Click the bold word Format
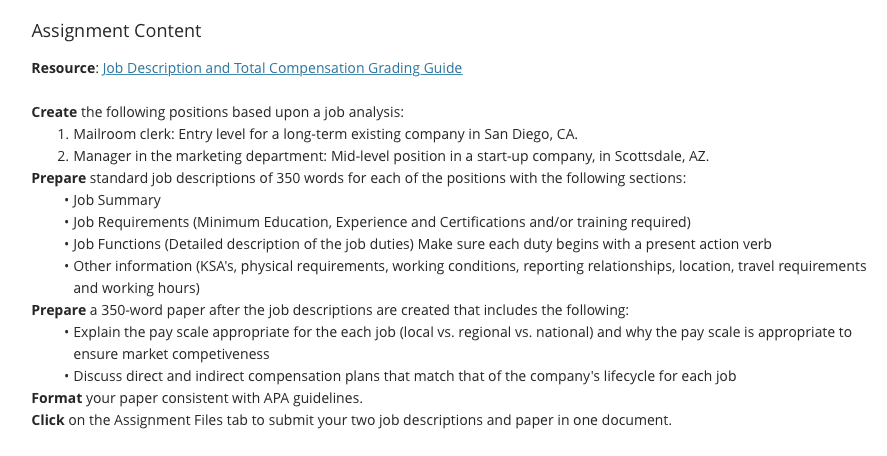 [57, 398]
